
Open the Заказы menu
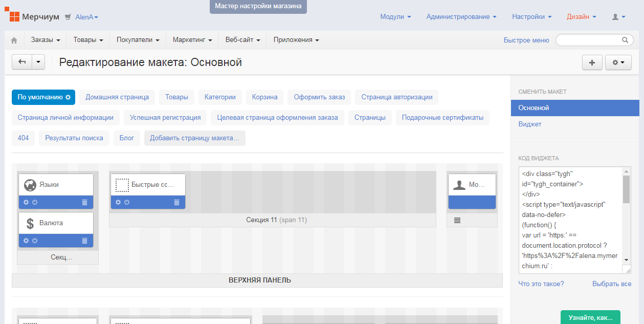(46, 40)
